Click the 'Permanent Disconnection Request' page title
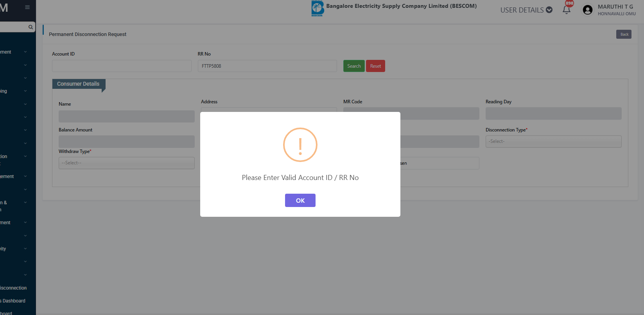644x315 pixels. tap(88, 34)
